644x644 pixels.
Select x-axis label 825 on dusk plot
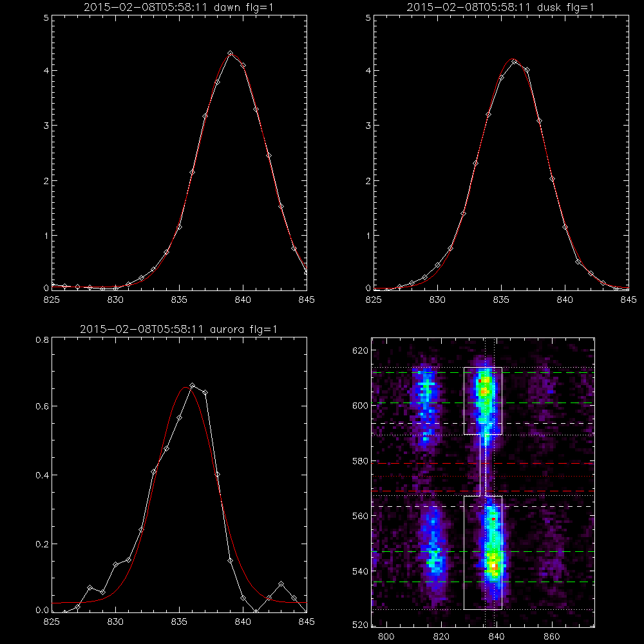(x=374, y=300)
